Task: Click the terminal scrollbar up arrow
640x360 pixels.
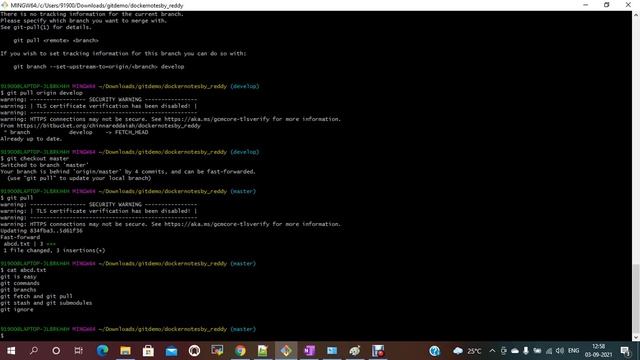Action: coord(636,15)
